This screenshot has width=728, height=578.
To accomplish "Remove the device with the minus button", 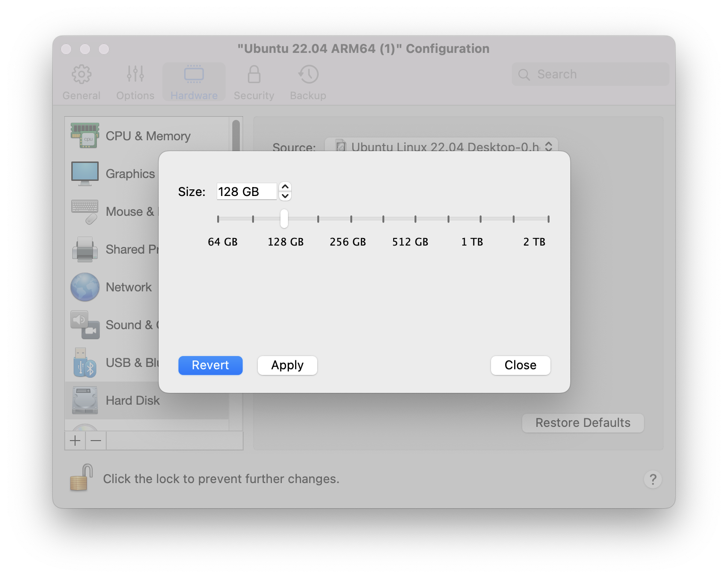I will 96,441.
